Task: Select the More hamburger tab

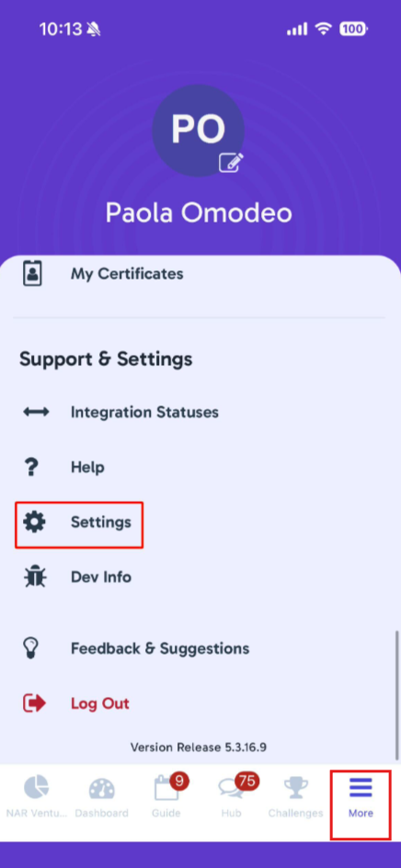Action: 361,796
